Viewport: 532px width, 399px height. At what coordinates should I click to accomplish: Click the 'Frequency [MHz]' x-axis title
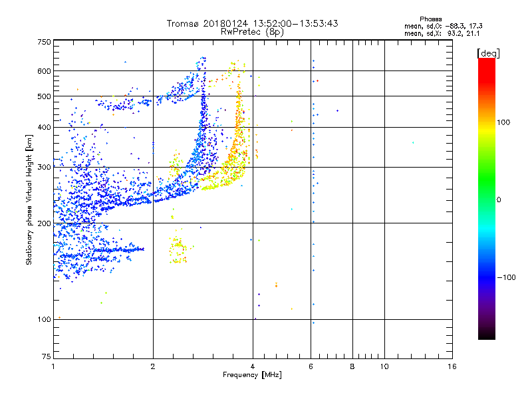[x=252, y=375]
